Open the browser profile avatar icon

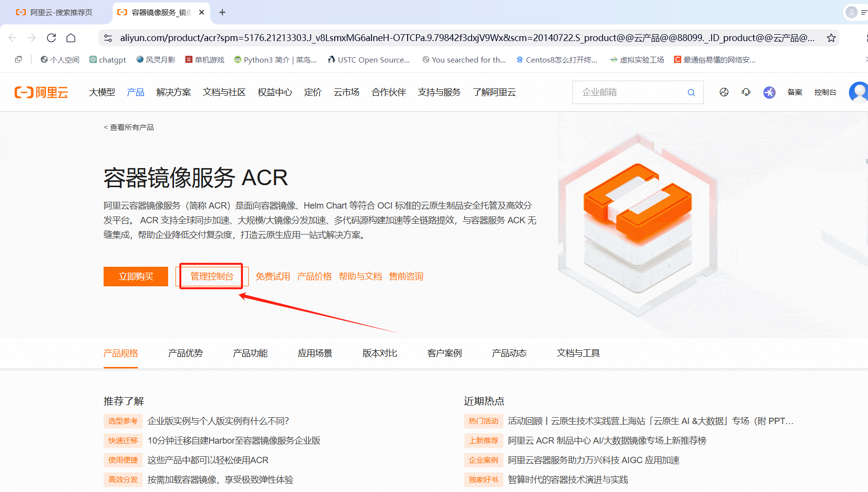851,12
